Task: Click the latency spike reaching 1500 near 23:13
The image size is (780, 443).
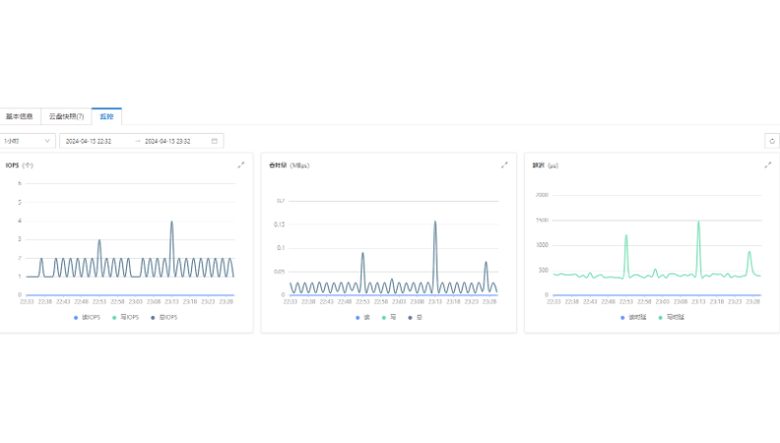Action: pyautogui.click(x=698, y=222)
